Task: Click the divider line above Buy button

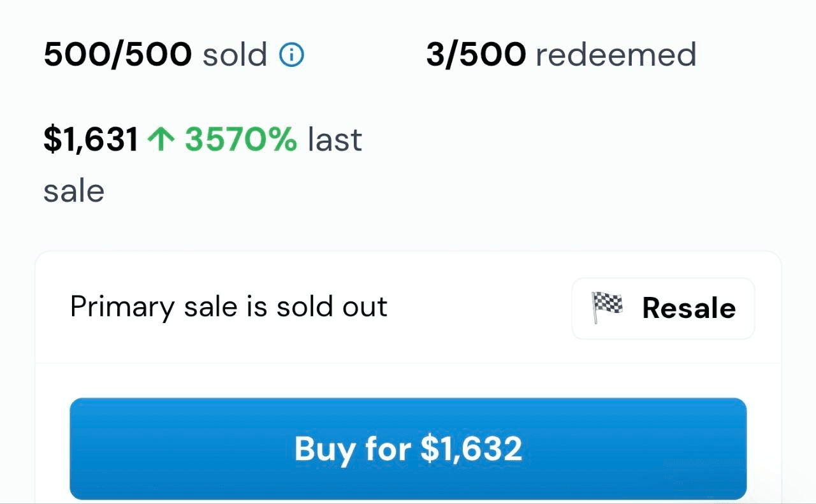Action: tap(408, 364)
